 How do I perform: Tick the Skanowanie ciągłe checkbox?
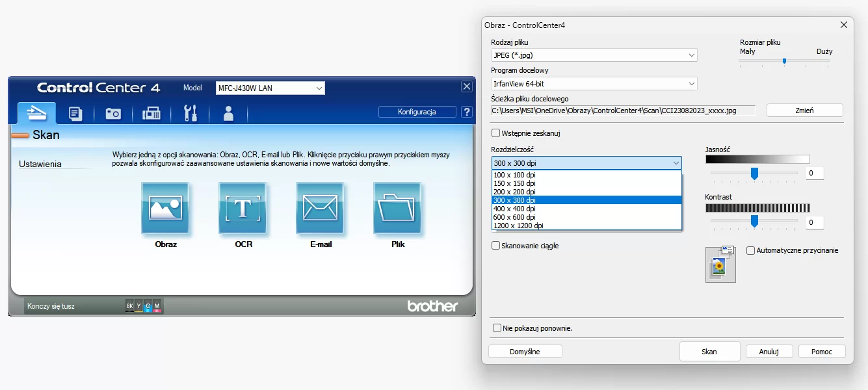pyautogui.click(x=496, y=246)
